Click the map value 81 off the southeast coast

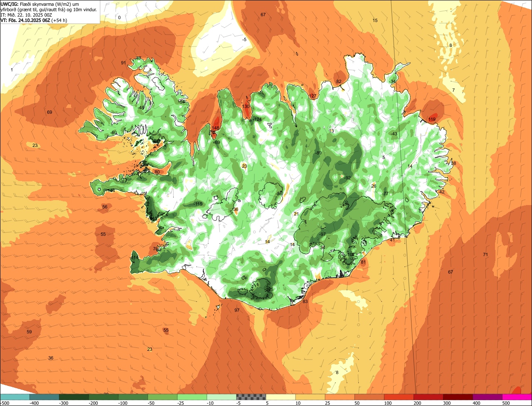point(363,262)
